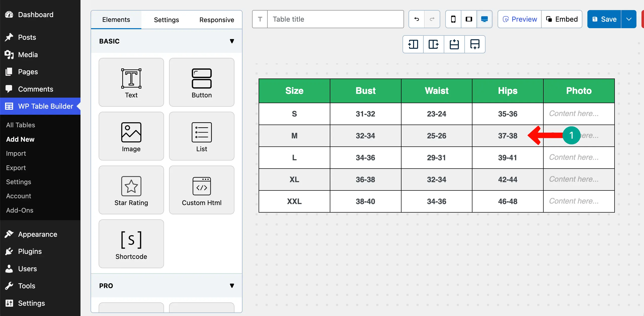Expand the PRO elements section
This screenshot has width=644, height=316.
click(x=232, y=286)
